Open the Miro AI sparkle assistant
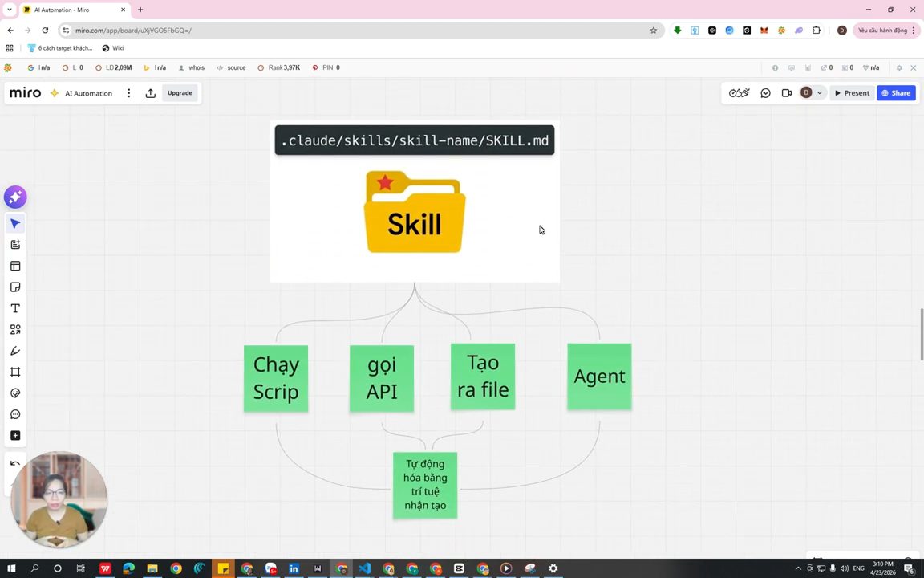This screenshot has height=578, width=924. pos(15,197)
